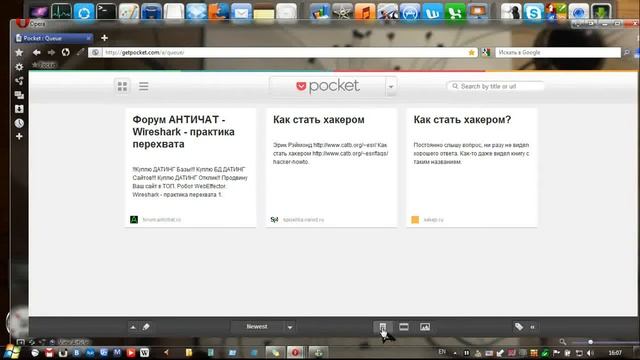Click the arrow beside Newest
The width and height of the screenshot is (640, 360).
tap(290, 327)
